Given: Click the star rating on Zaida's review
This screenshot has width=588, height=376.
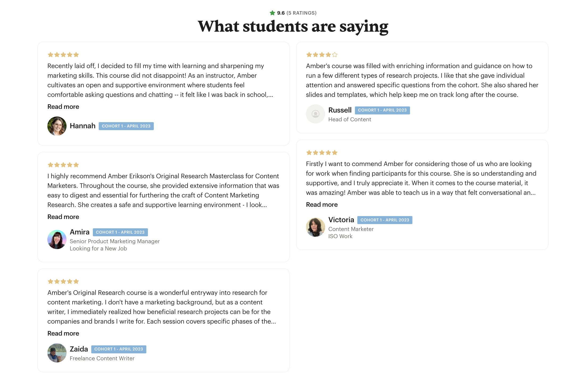Looking at the screenshot, I should tap(63, 282).
